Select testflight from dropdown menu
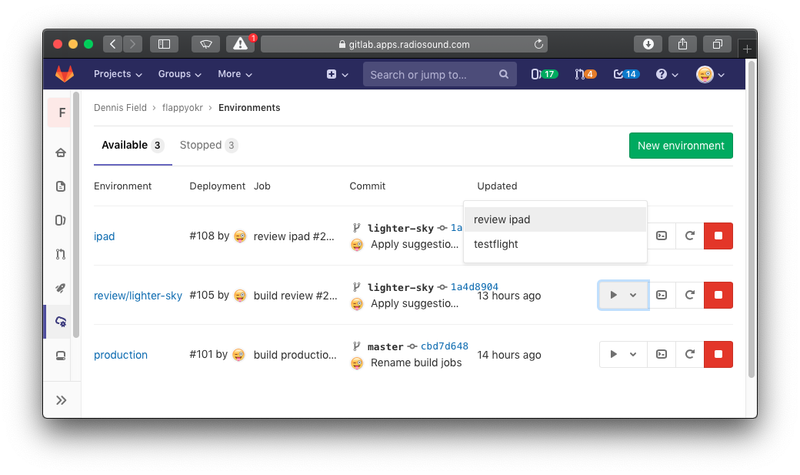Screen dimensions: 800x475 (x=555, y=244)
